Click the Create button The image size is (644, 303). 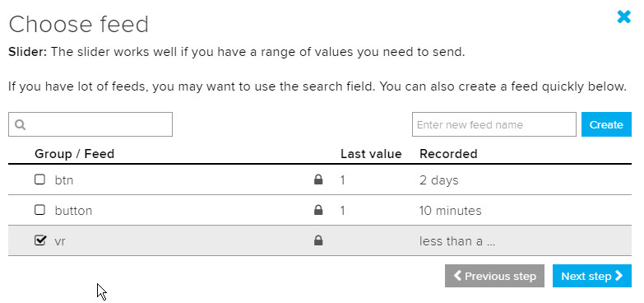[606, 124]
